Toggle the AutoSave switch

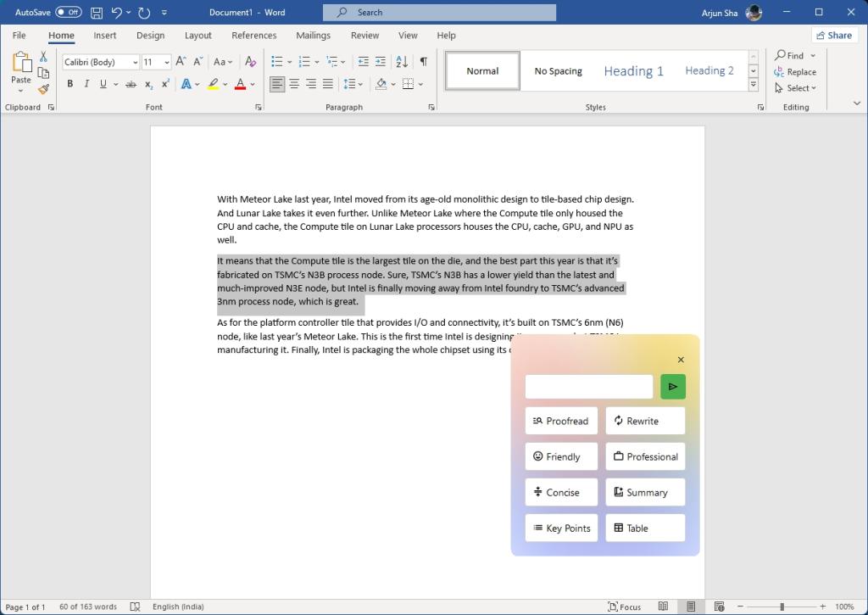(68, 12)
